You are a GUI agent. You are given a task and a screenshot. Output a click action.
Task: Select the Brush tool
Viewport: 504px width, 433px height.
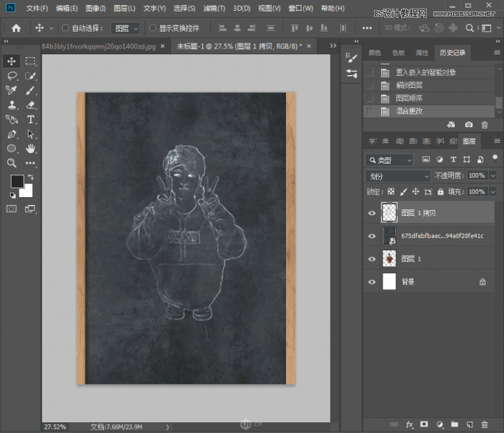coord(30,90)
